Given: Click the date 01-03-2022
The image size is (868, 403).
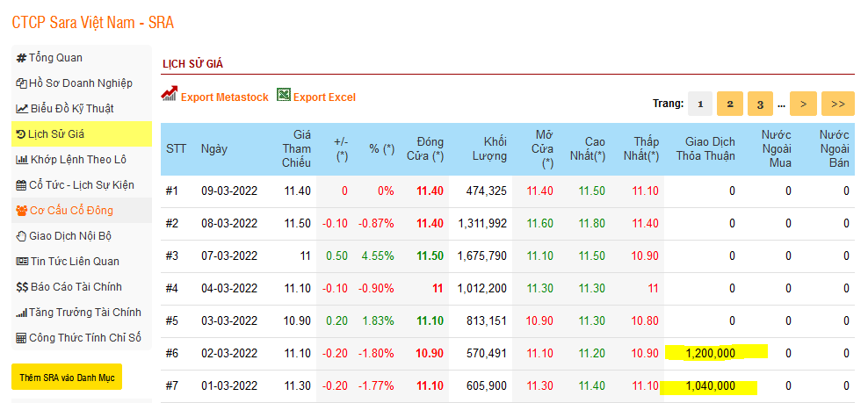Looking at the screenshot, I should tap(229, 385).
